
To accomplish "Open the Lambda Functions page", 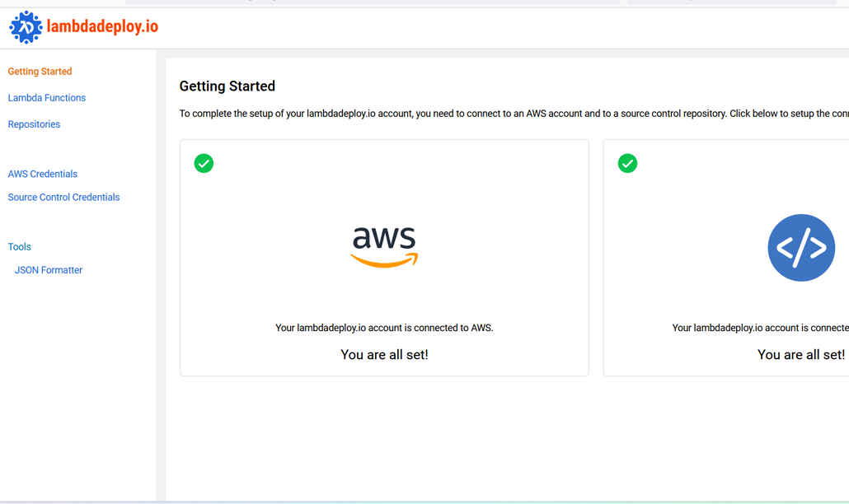I will (47, 98).
